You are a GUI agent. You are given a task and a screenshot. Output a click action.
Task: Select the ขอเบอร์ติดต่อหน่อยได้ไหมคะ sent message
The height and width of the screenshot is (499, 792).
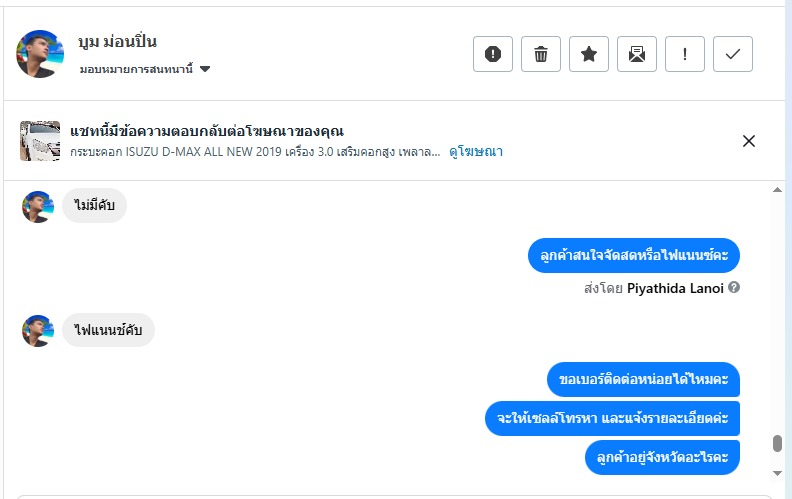[644, 380]
